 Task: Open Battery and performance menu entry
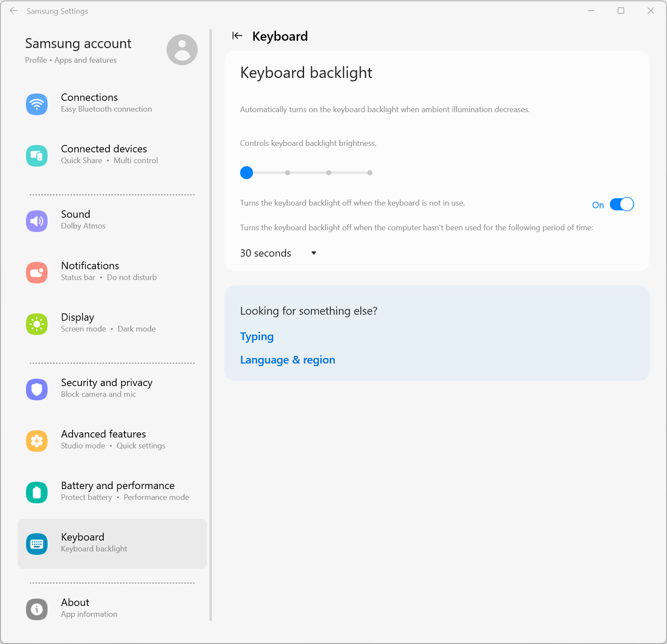tap(118, 491)
